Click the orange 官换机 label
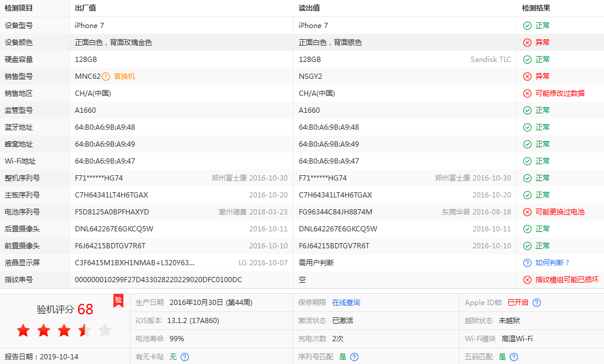The image size is (604, 364). [x=125, y=77]
